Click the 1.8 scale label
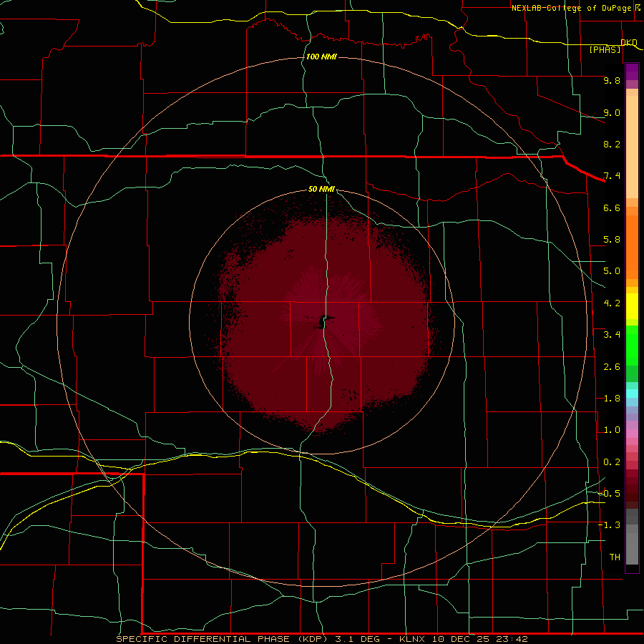Image resolution: width=644 pixels, height=644 pixels. click(612, 399)
